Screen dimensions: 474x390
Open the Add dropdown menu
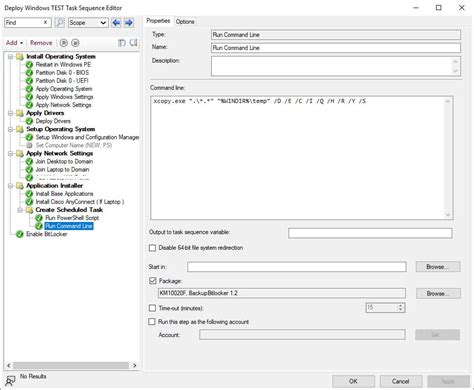point(14,43)
